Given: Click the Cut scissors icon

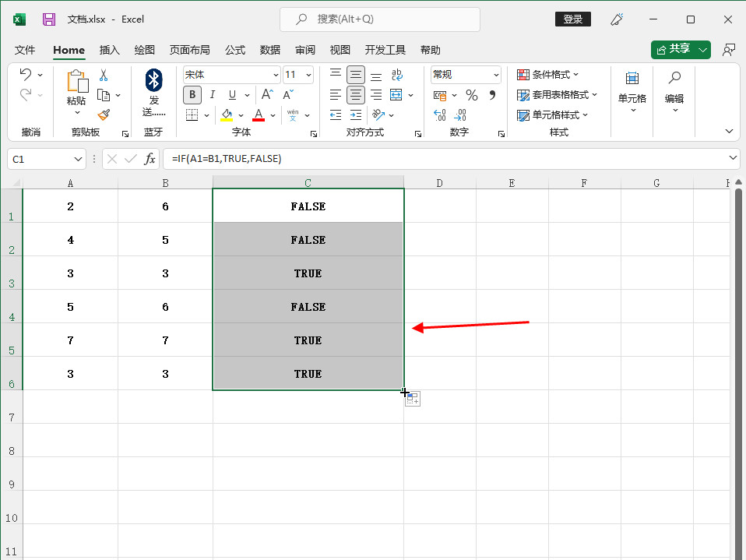Looking at the screenshot, I should (104, 76).
